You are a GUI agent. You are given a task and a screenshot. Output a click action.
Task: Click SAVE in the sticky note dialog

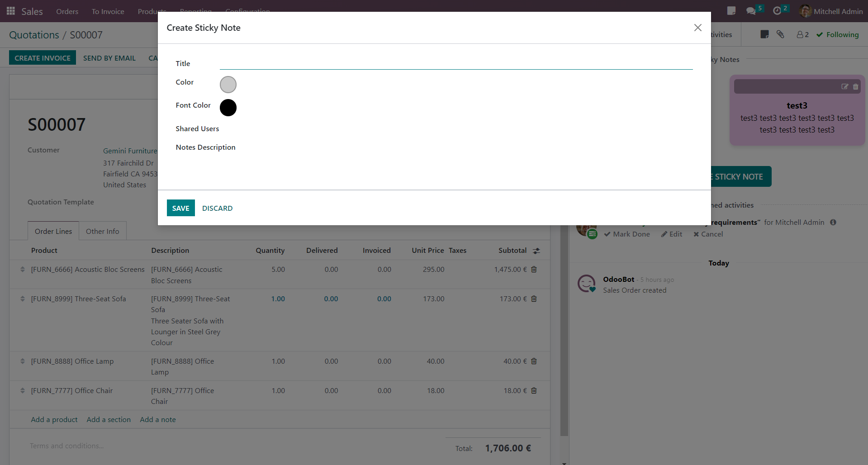coord(180,208)
